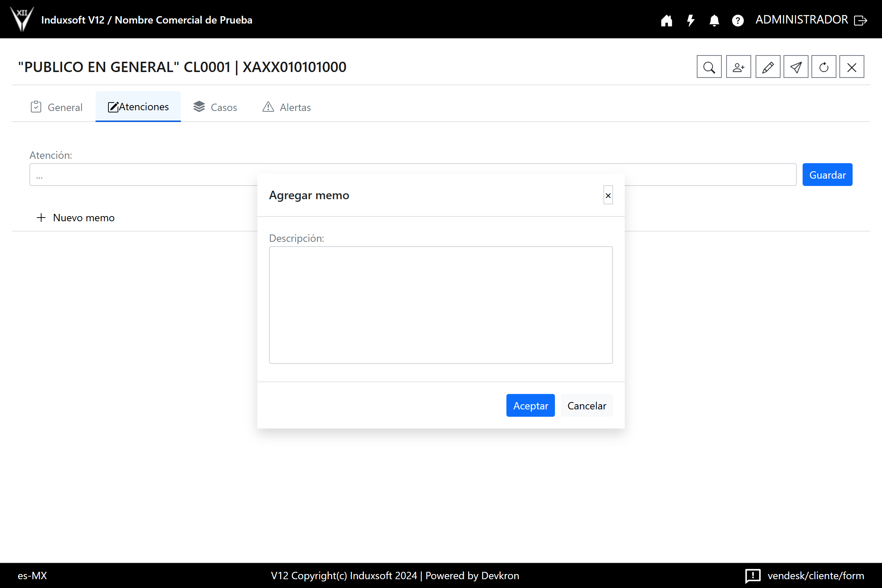This screenshot has width=882, height=588.
Task: Click the home icon in top bar
Action: (666, 20)
